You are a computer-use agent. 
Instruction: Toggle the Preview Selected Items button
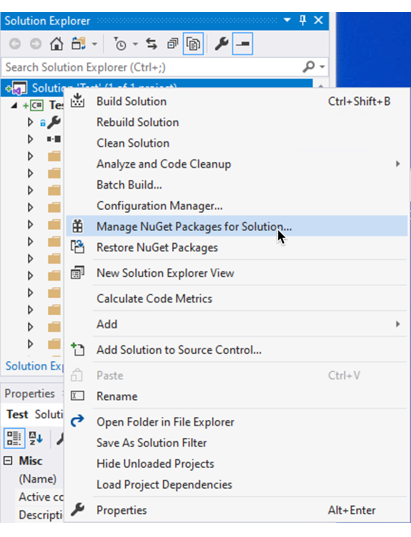[242, 44]
